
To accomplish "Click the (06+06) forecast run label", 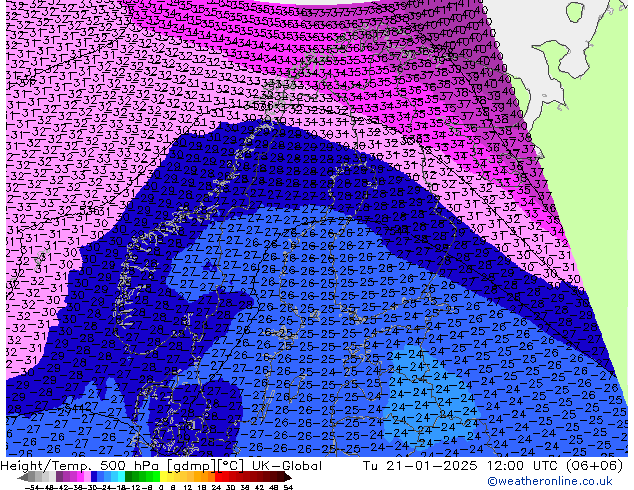I will (594, 465).
